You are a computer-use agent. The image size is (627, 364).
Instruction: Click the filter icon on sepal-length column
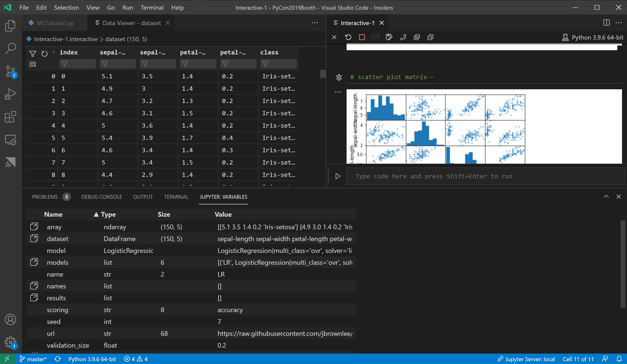[x=105, y=64]
